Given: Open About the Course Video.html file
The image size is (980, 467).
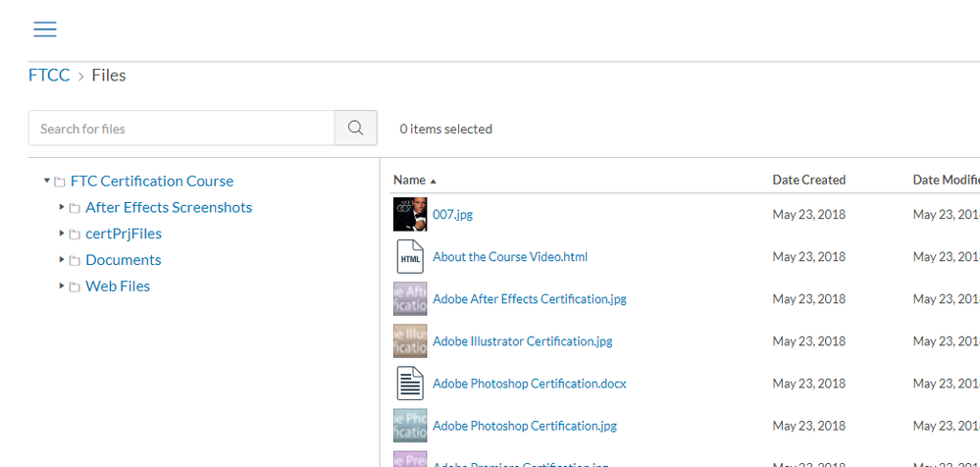Looking at the screenshot, I should pyautogui.click(x=509, y=257).
